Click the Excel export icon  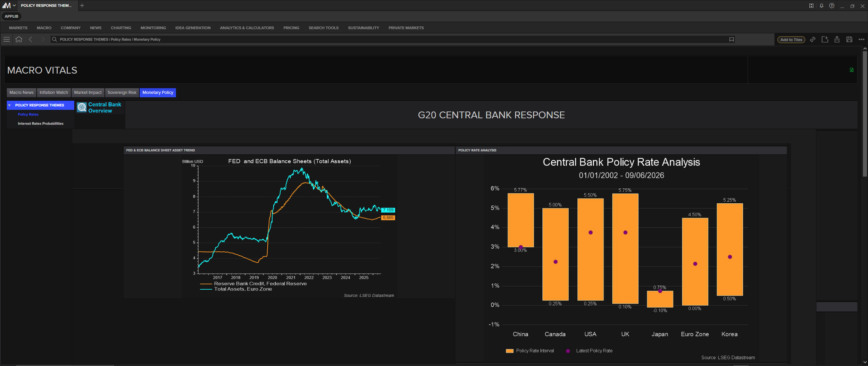[x=851, y=70]
